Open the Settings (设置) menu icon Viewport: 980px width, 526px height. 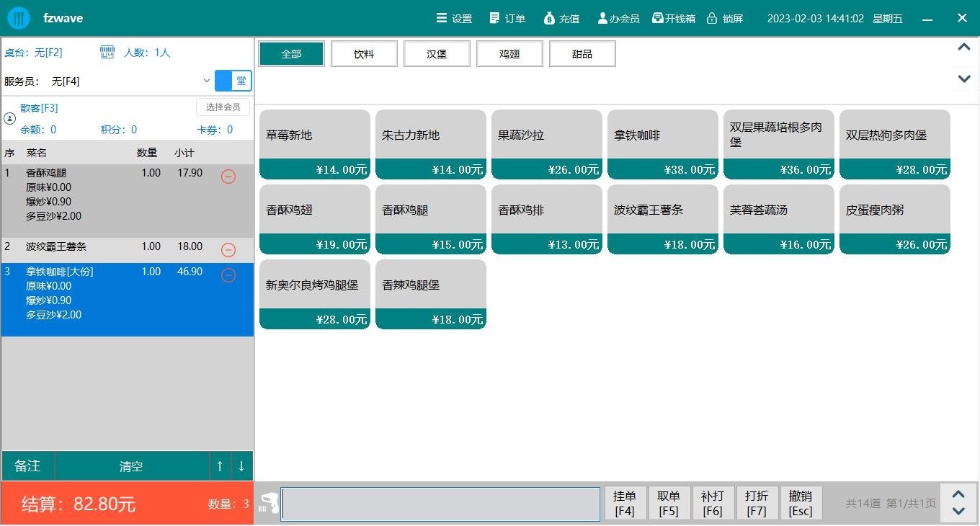pos(442,18)
